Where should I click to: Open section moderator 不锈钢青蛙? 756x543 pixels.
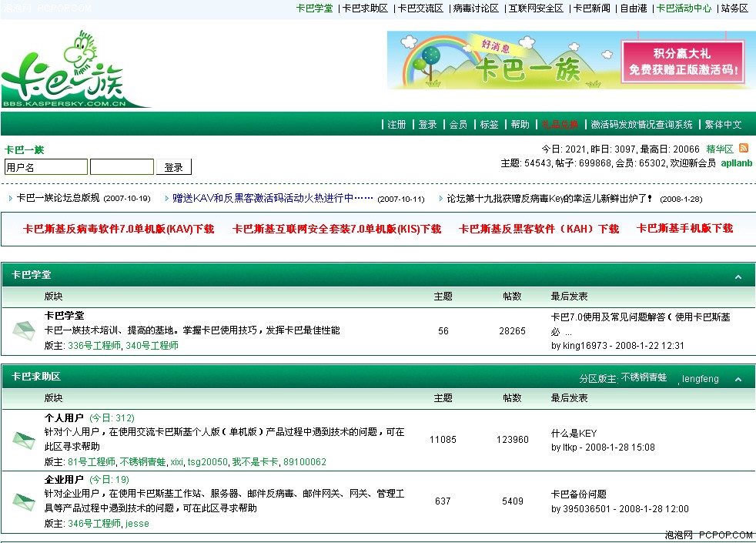click(644, 377)
